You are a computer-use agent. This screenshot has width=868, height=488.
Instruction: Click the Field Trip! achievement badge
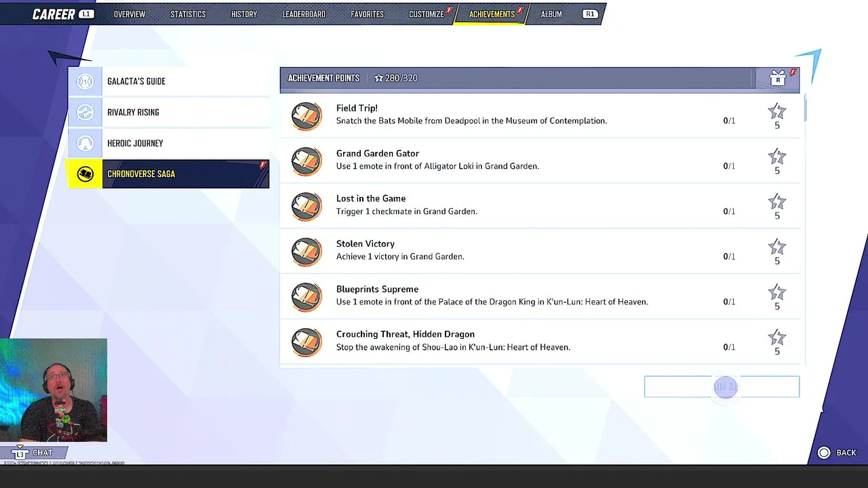coord(307,115)
